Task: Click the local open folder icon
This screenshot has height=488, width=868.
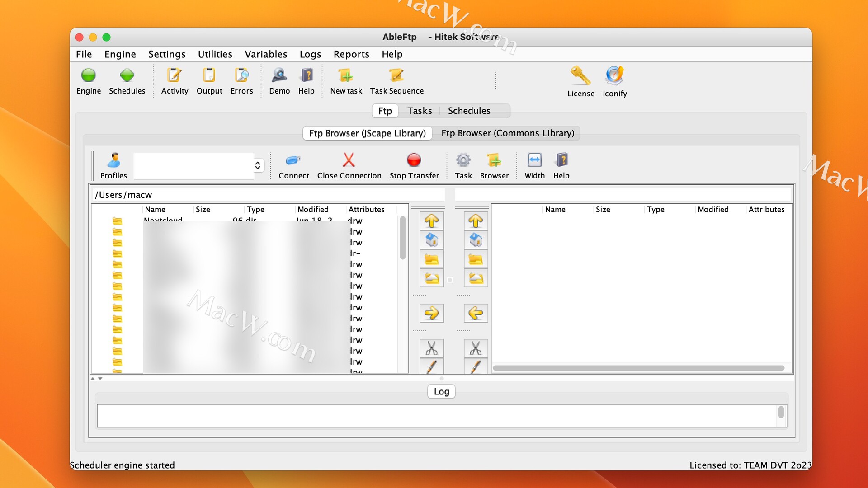Action: point(432,278)
